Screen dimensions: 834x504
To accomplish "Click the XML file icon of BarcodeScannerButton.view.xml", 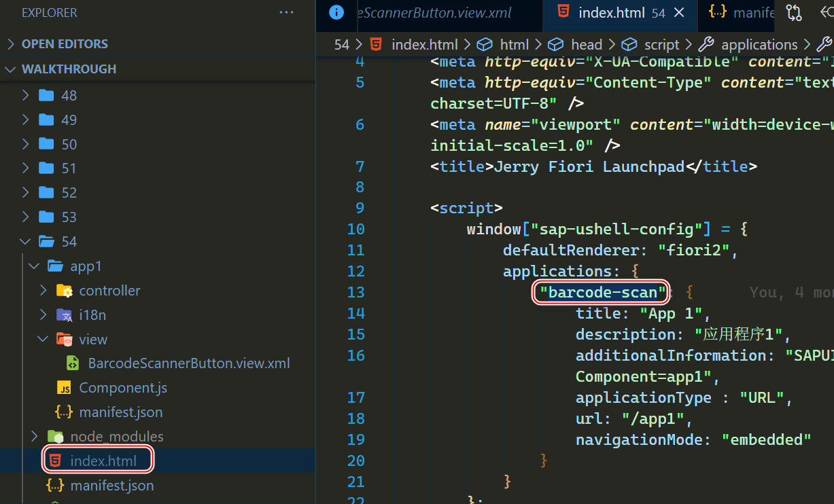I will coord(73,363).
